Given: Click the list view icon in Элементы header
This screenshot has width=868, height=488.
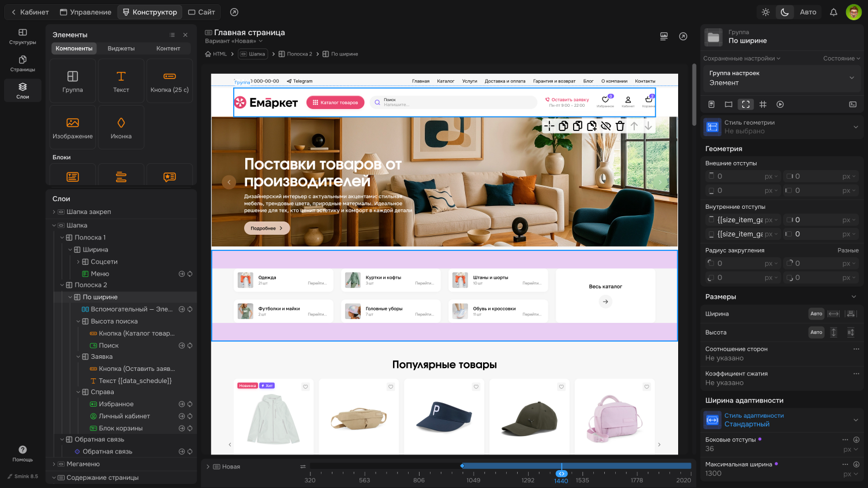Looking at the screenshot, I should click(x=172, y=35).
